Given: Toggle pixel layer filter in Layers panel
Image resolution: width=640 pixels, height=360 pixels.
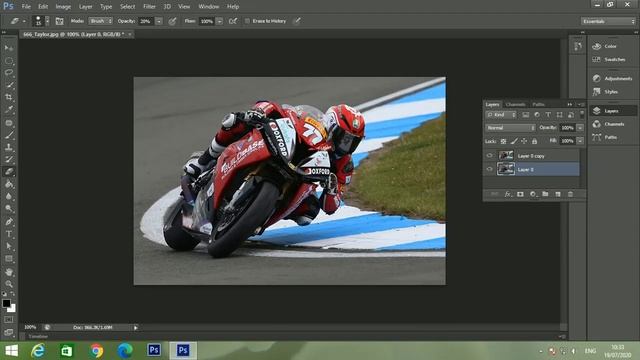Looking at the screenshot, I should coord(526,115).
